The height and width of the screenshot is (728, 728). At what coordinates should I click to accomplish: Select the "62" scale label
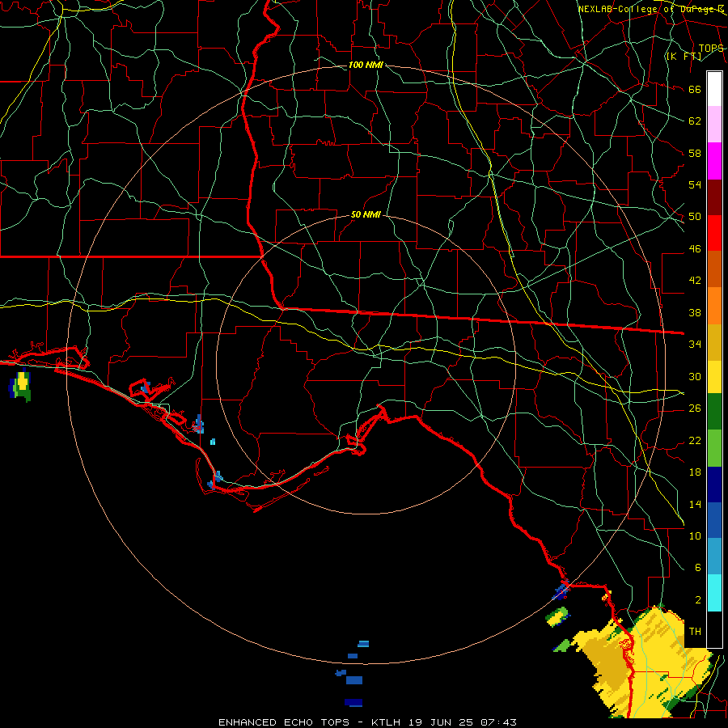point(695,121)
